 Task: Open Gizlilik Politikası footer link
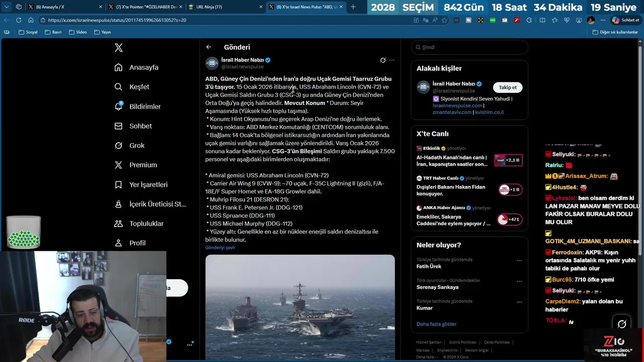(462, 342)
